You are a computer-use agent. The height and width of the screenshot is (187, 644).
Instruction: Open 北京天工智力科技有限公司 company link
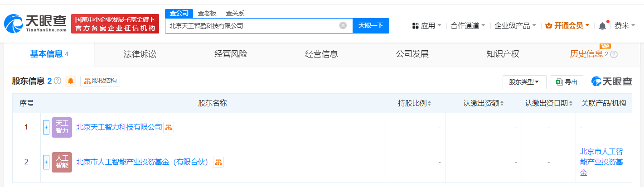click(119, 127)
